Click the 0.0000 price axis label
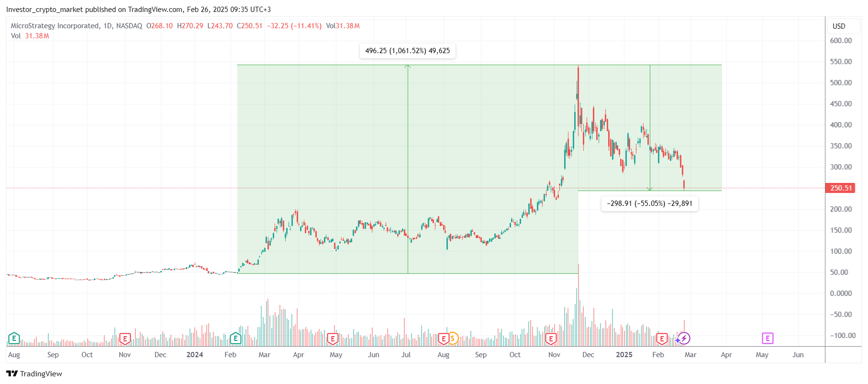The width and height of the screenshot is (868, 384). click(841, 294)
